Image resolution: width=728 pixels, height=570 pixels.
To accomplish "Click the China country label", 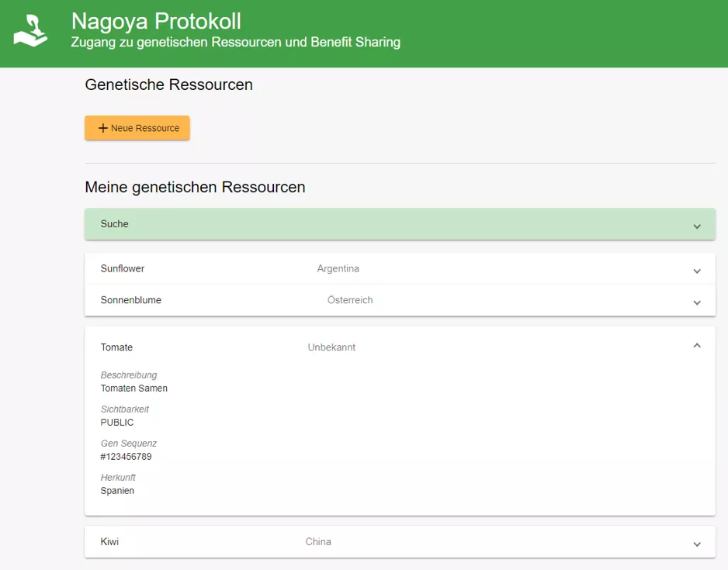I will tap(318, 542).
